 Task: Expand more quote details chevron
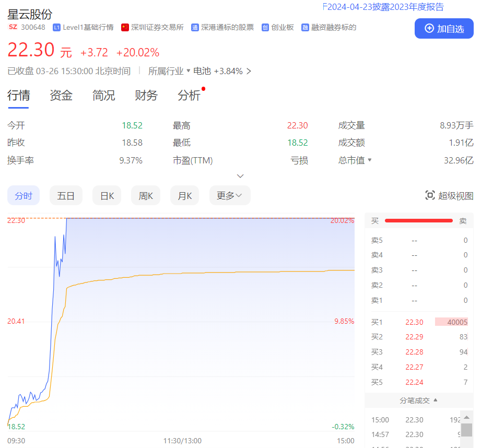coord(240,176)
